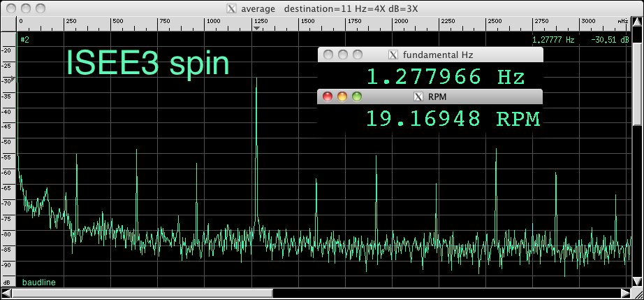Minimize the average spectrum window
644x300 pixels.
click(x=25, y=8)
